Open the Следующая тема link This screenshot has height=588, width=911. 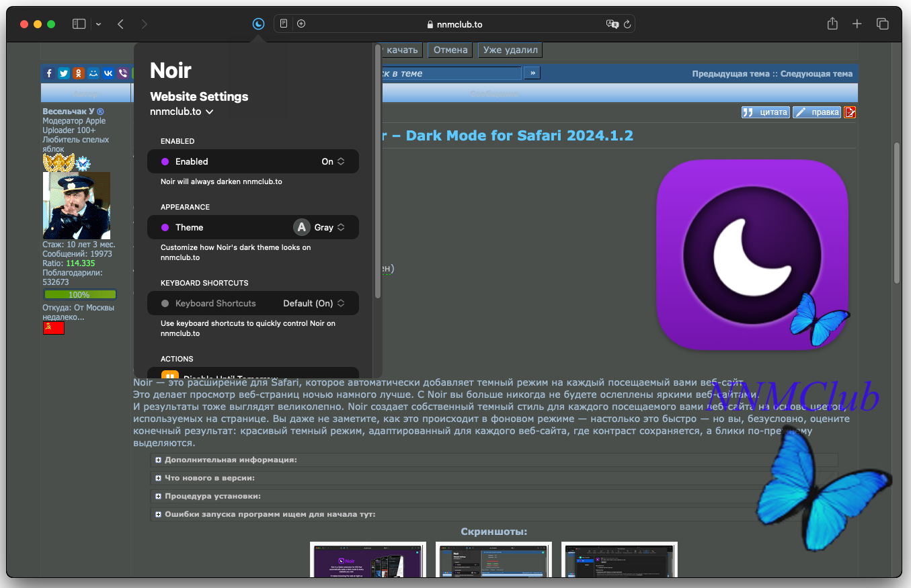tap(816, 74)
